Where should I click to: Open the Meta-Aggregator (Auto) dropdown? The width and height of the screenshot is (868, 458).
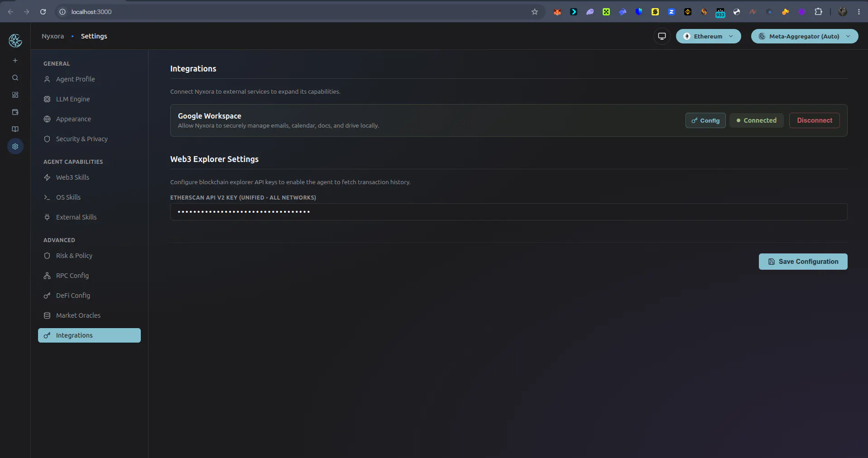[805, 36]
